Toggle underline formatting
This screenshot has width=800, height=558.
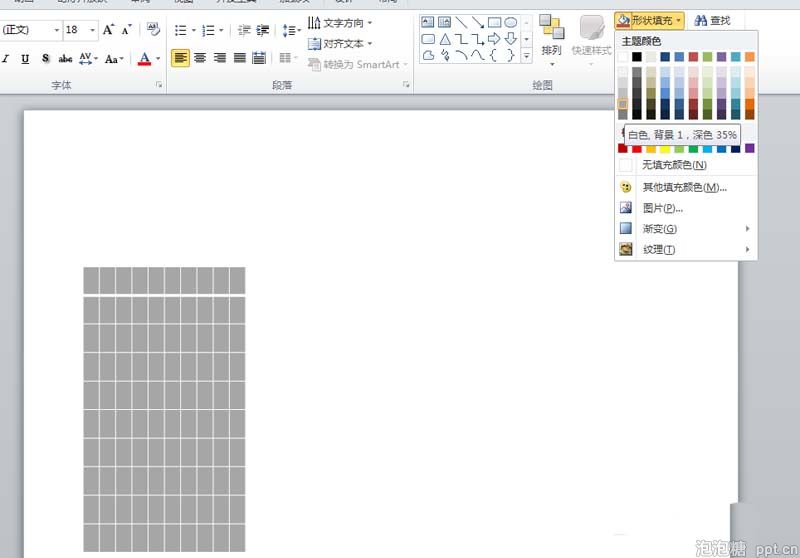click(25, 59)
